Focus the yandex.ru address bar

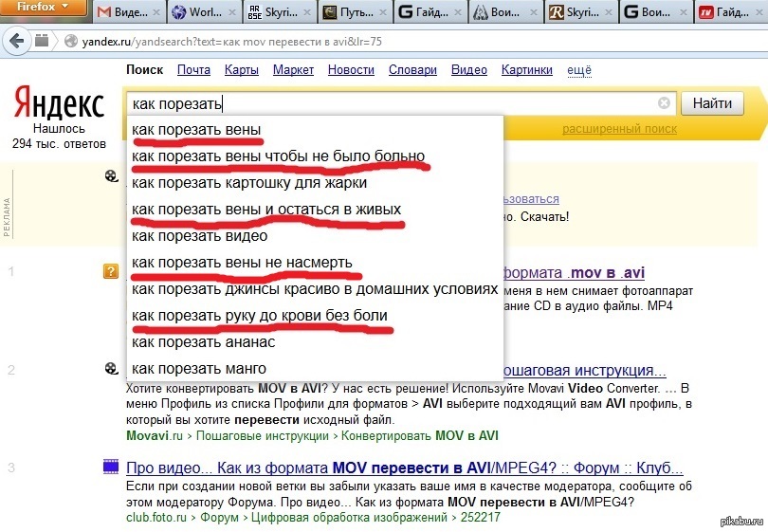coord(416,42)
